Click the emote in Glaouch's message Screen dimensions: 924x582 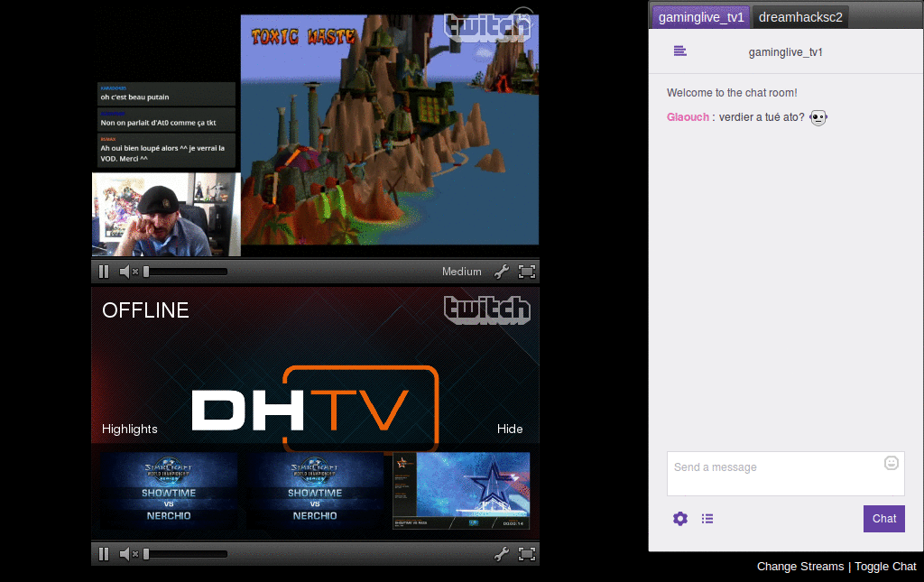pos(818,117)
